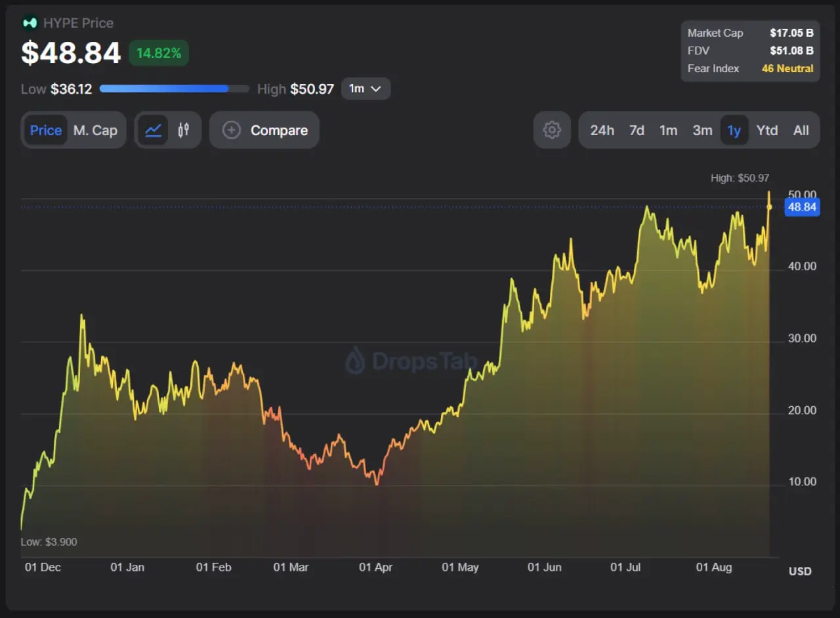Viewport: 840px width, 618px height.
Task: Click the 01 Feb axis label
Action: pyautogui.click(x=214, y=567)
